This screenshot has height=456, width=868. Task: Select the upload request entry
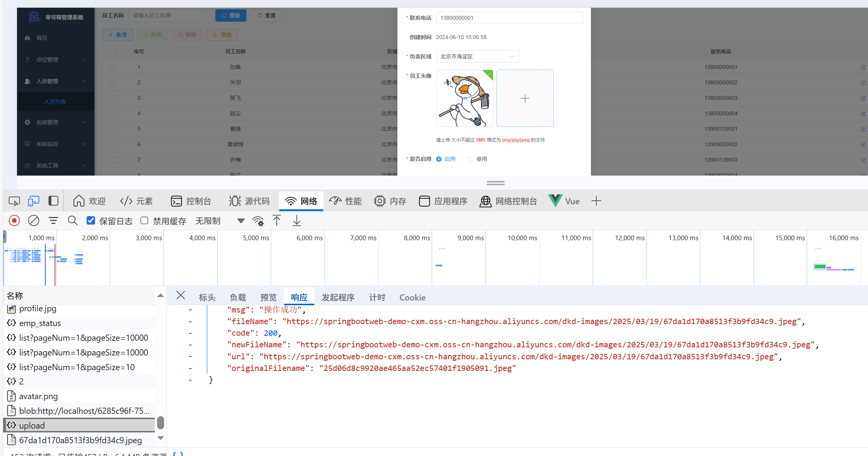point(32,425)
